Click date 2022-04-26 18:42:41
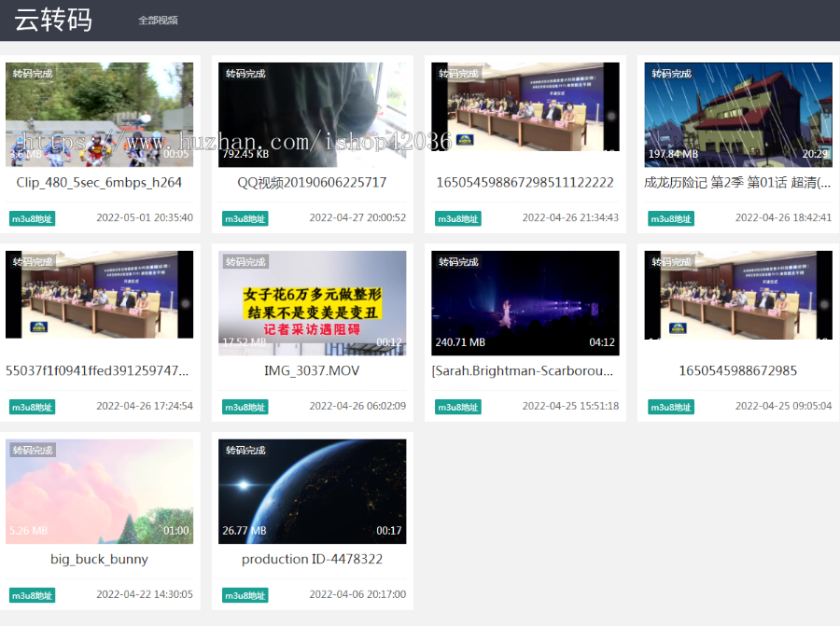 click(783, 217)
